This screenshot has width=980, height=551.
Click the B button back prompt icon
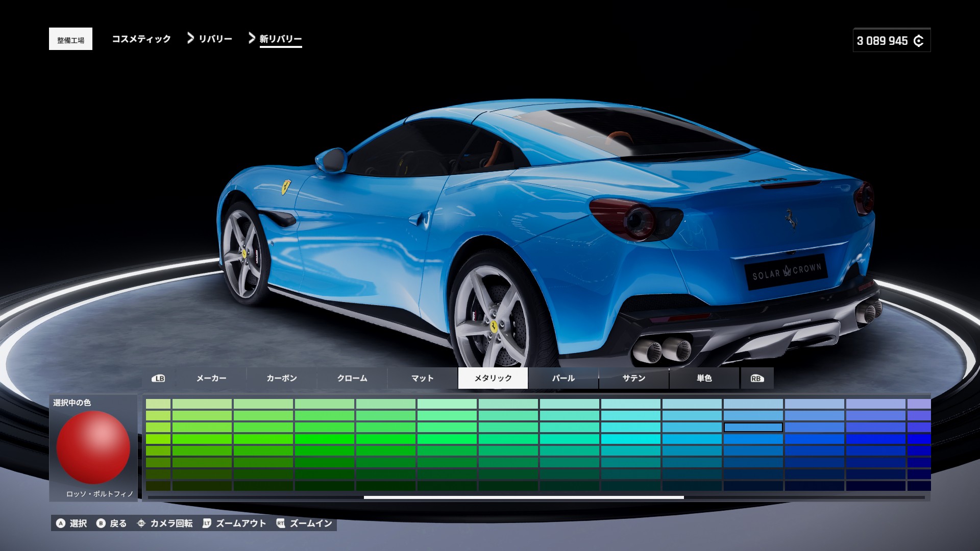coord(101,523)
